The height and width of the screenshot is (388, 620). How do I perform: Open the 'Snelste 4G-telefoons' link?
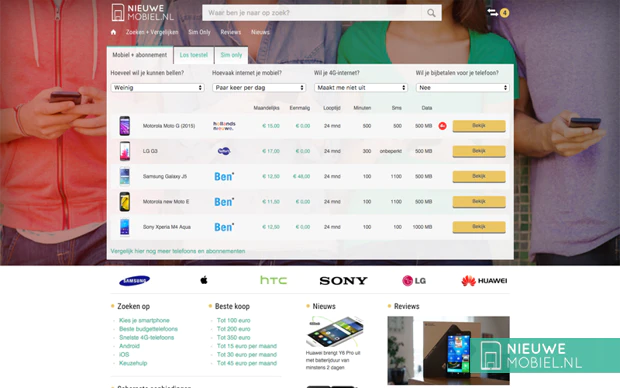pyautogui.click(x=146, y=338)
